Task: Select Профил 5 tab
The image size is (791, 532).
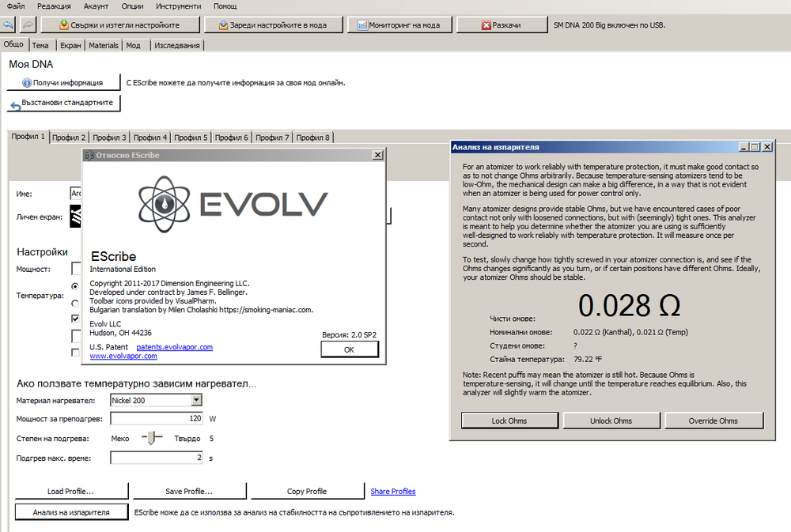Action: click(191, 138)
